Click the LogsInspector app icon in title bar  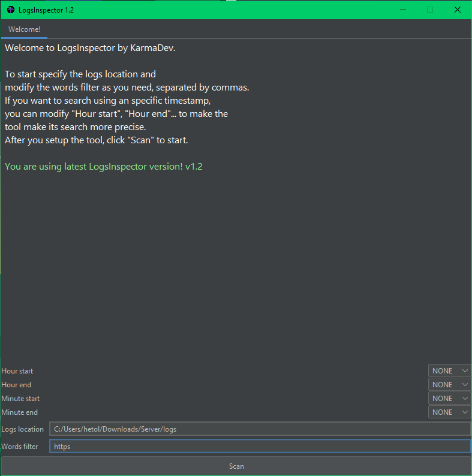point(10,10)
